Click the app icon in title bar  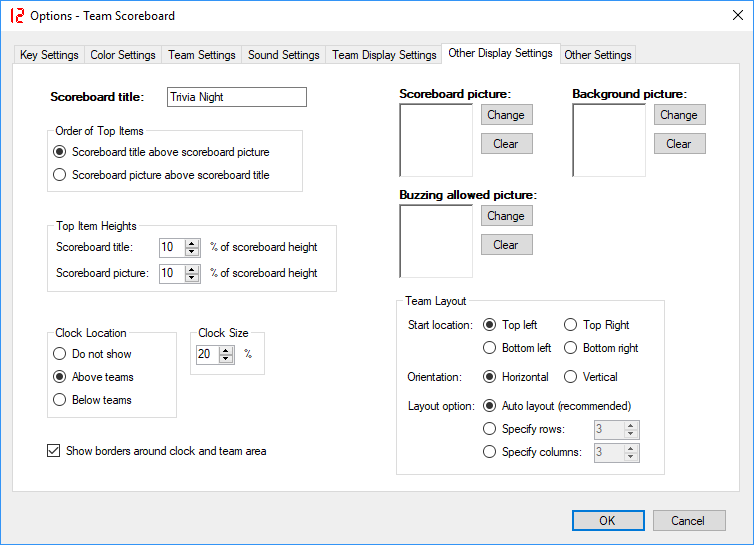(x=16, y=16)
